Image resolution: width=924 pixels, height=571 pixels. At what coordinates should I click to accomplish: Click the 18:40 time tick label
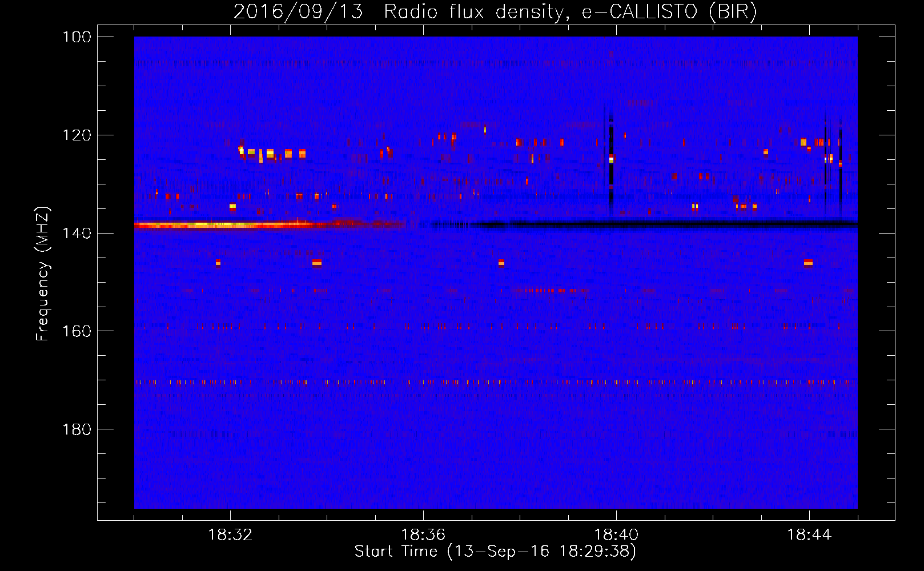[616, 535]
